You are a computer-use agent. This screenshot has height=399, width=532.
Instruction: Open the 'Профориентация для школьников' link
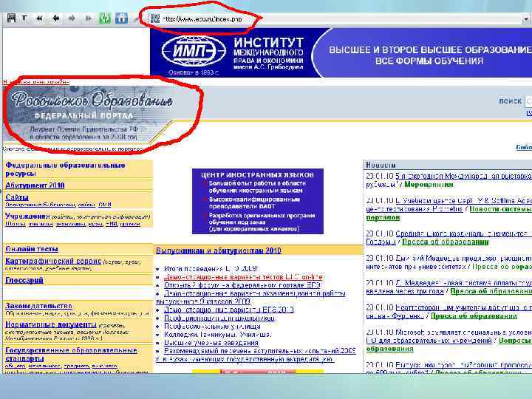pos(219,318)
